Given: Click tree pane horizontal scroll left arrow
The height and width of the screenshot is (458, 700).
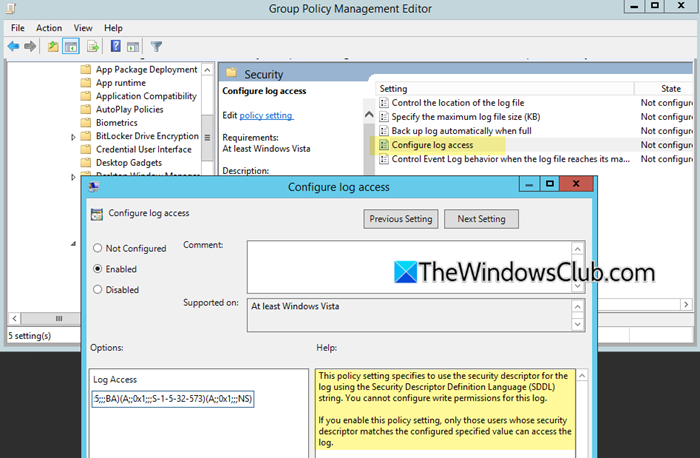Looking at the screenshot, I should pyautogui.click(x=15, y=318).
